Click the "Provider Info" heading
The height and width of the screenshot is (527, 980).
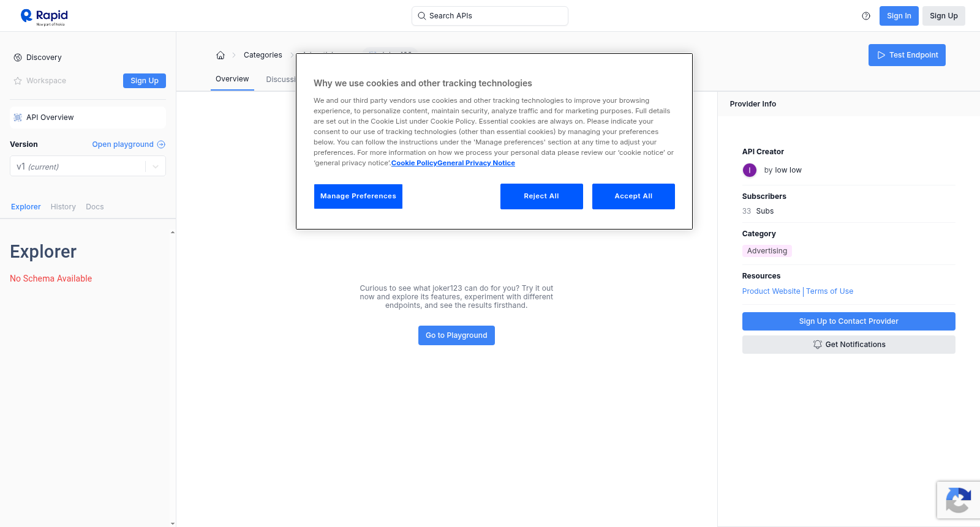pos(753,104)
